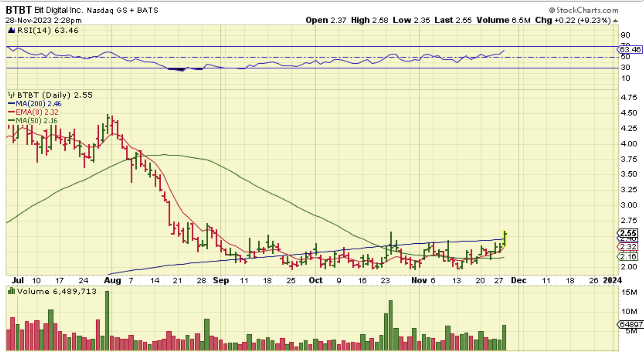Click the blue MA(200) legend line marker
This screenshot has height=352, width=644.
(11, 104)
